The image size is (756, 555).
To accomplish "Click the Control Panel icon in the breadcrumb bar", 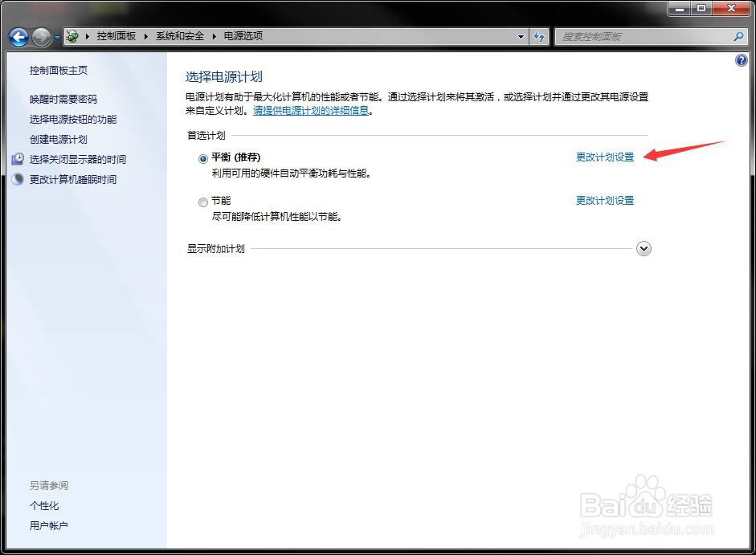I will coord(72,36).
